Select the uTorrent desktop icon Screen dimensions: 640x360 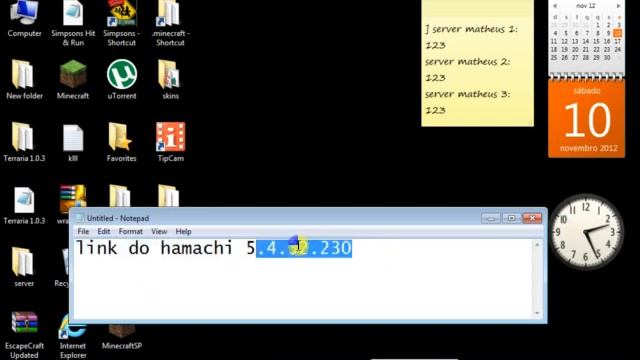coord(122,80)
